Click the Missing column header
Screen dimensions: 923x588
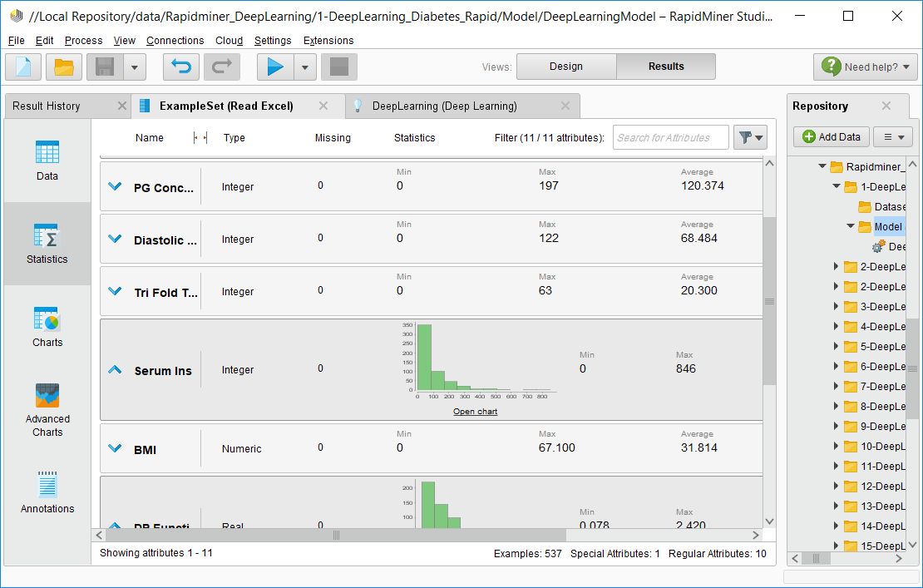[x=333, y=138]
